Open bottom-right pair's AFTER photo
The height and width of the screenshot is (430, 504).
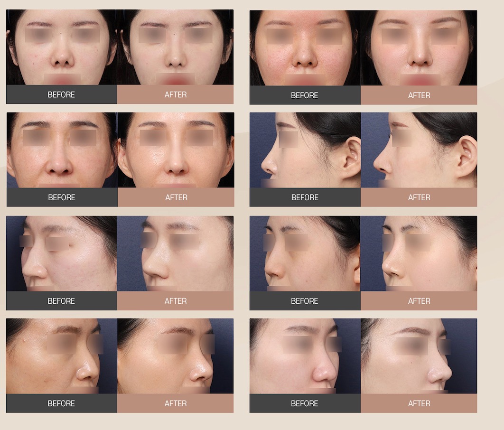(419, 356)
